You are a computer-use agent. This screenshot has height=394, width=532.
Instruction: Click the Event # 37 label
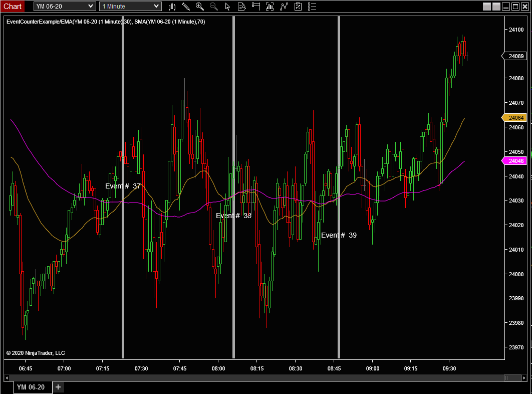click(x=123, y=186)
